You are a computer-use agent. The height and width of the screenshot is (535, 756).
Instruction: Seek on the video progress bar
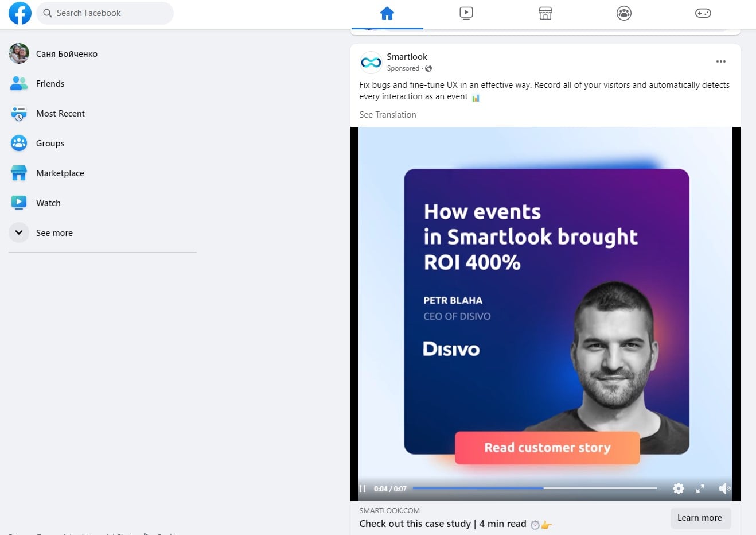coord(535,489)
